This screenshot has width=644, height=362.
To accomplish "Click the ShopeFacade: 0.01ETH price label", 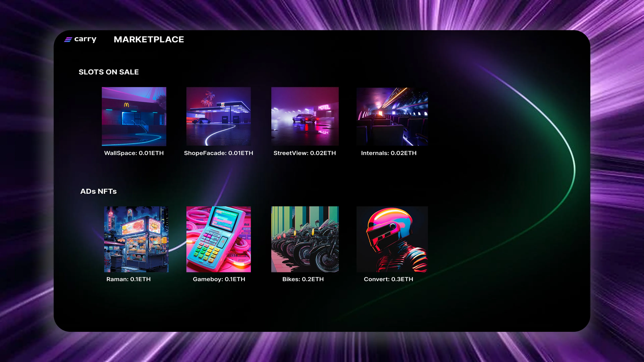I will click(x=219, y=153).
